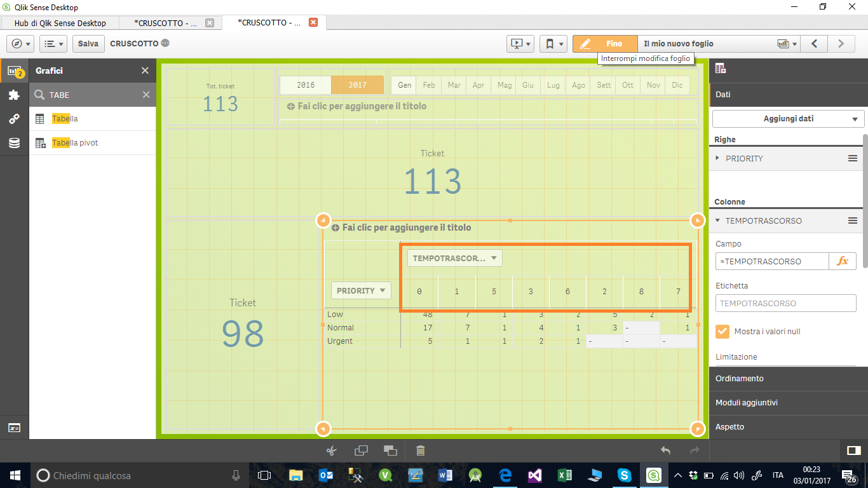
Task: Click the Campo field with =TEMPOTRASCORSO
Action: coord(772,261)
